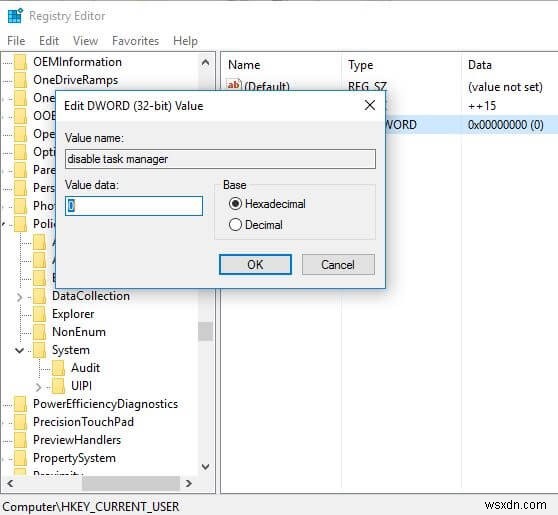
Task: Click the DataCollection folder icon
Action: [39, 296]
